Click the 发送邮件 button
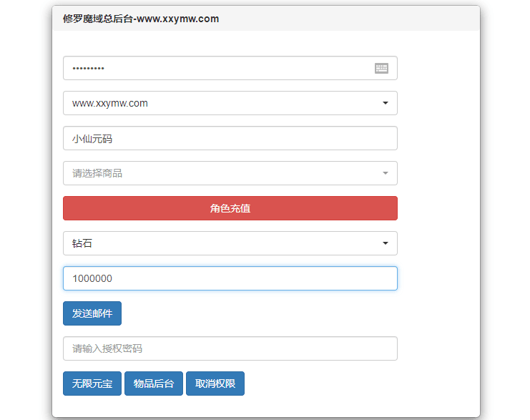The image size is (530, 420). click(x=92, y=313)
